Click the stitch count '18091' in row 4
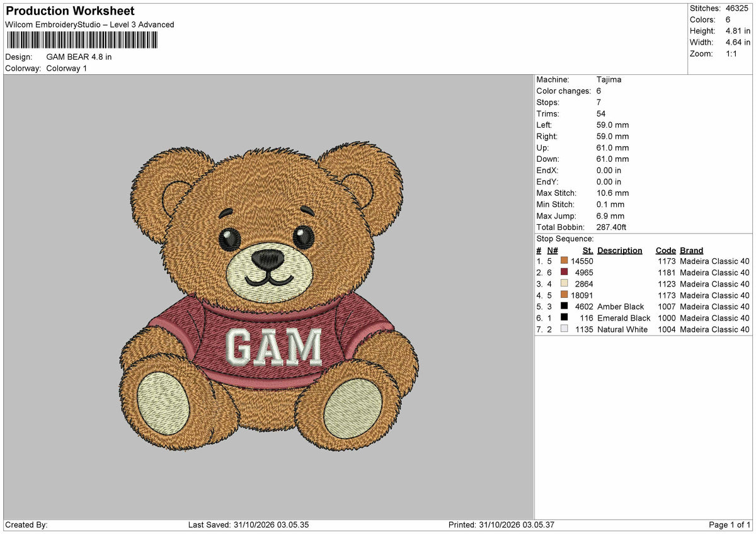The height and width of the screenshot is (534, 756). click(582, 295)
